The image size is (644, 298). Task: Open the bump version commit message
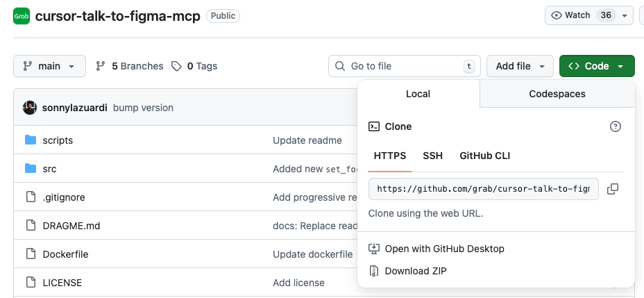143,108
